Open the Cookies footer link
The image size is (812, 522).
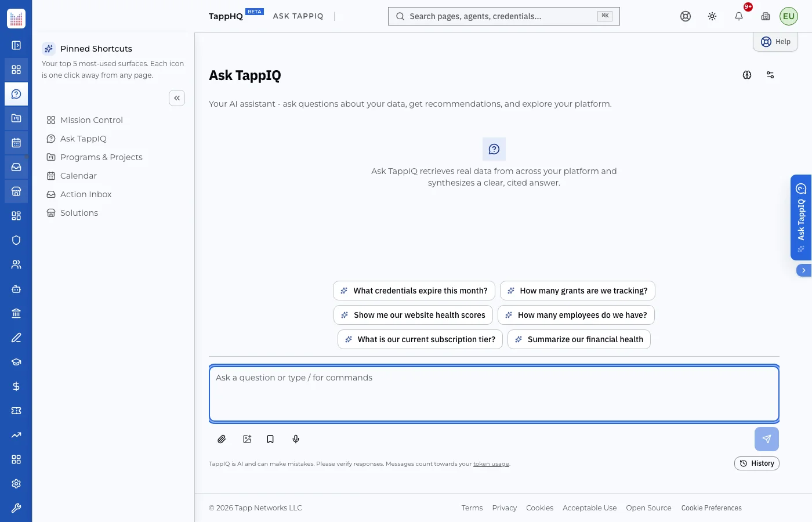(x=539, y=508)
